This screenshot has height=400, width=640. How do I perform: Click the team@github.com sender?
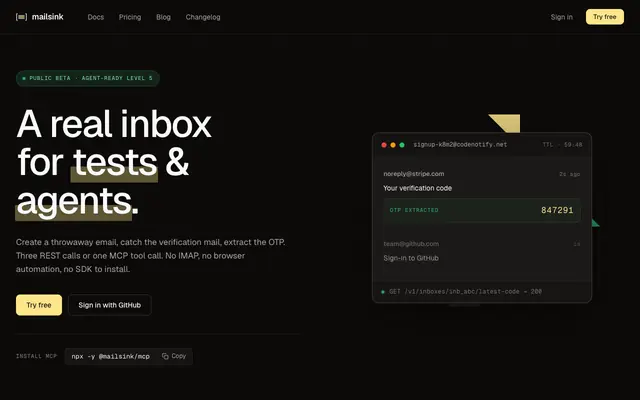click(411, 244)
